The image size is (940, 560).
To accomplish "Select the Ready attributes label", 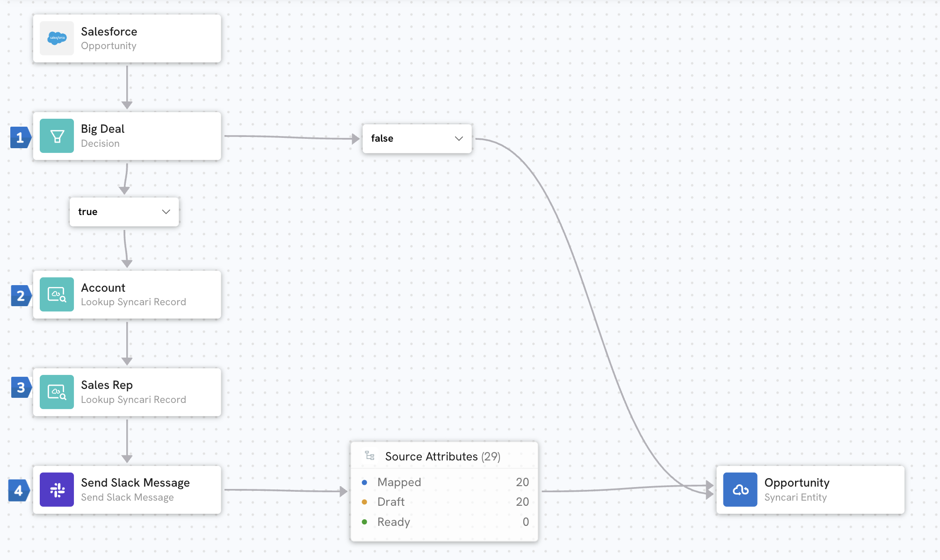I will (394, 522).
